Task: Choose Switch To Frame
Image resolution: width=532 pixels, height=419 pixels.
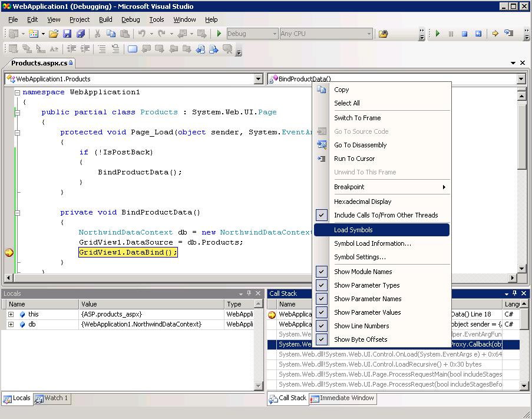Action: [x=382, y=118]
